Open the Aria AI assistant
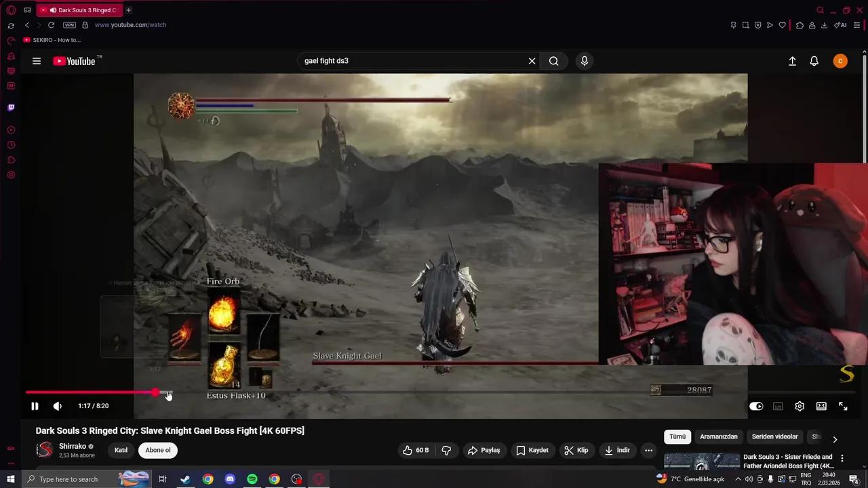 (840, 25)
